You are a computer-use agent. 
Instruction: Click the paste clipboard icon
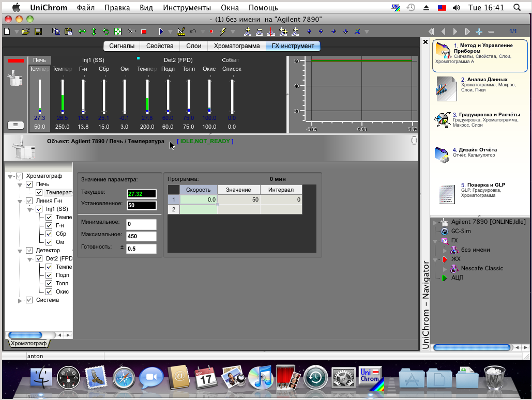coord(69,32)
